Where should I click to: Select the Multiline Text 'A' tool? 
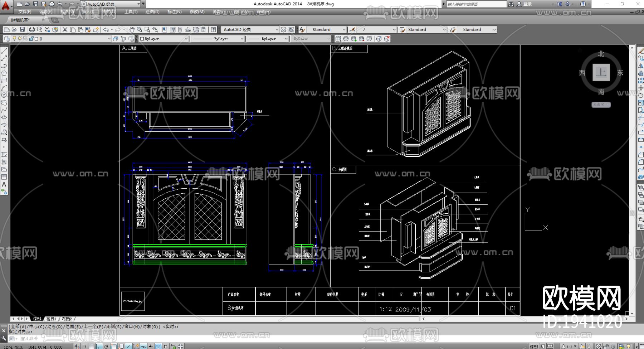point(4,184)
